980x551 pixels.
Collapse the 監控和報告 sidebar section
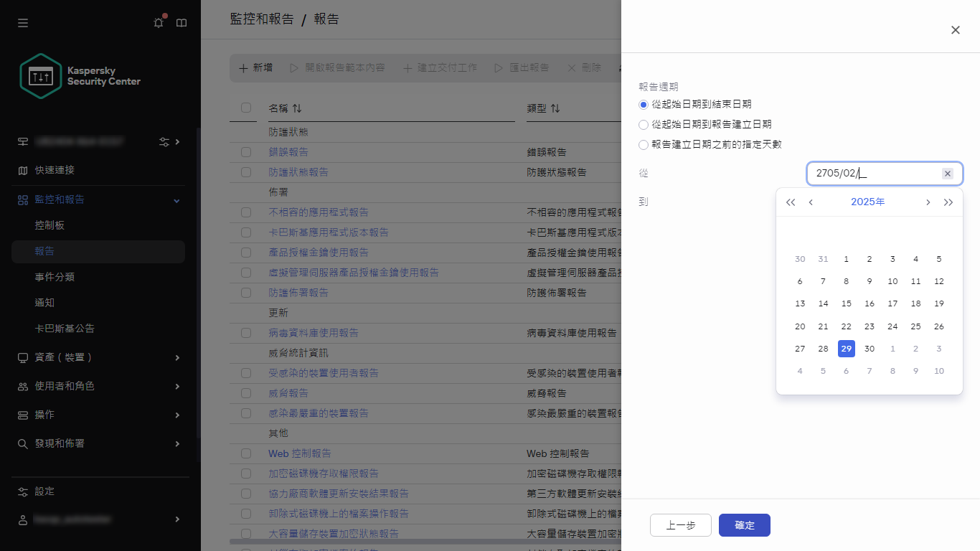176,200
